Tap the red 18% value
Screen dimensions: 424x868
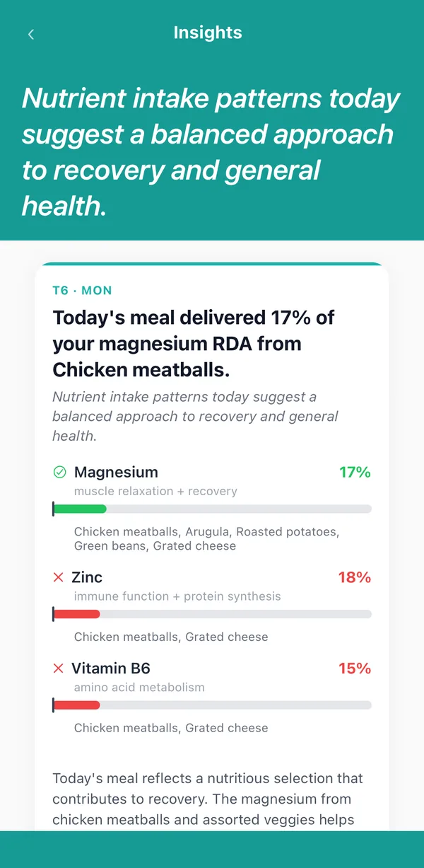click(355, 577)
